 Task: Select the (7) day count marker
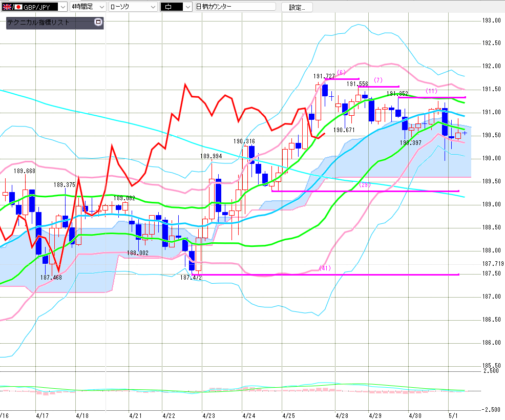point(378,80)
